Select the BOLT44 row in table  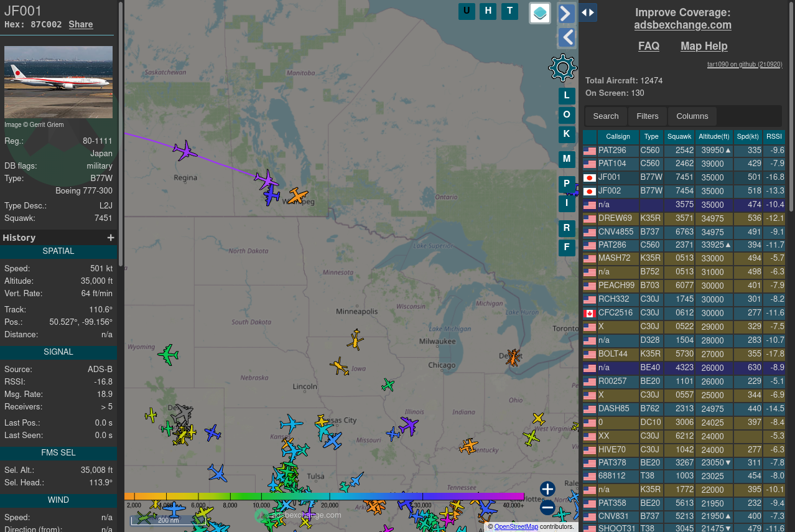tap(684, 355)
